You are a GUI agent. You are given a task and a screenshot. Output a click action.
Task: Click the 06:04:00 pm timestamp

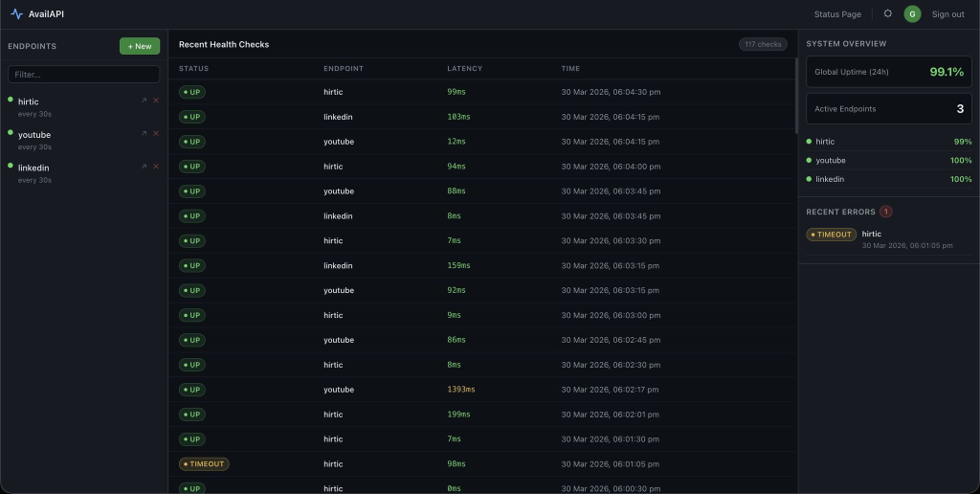tap(611, 167)
